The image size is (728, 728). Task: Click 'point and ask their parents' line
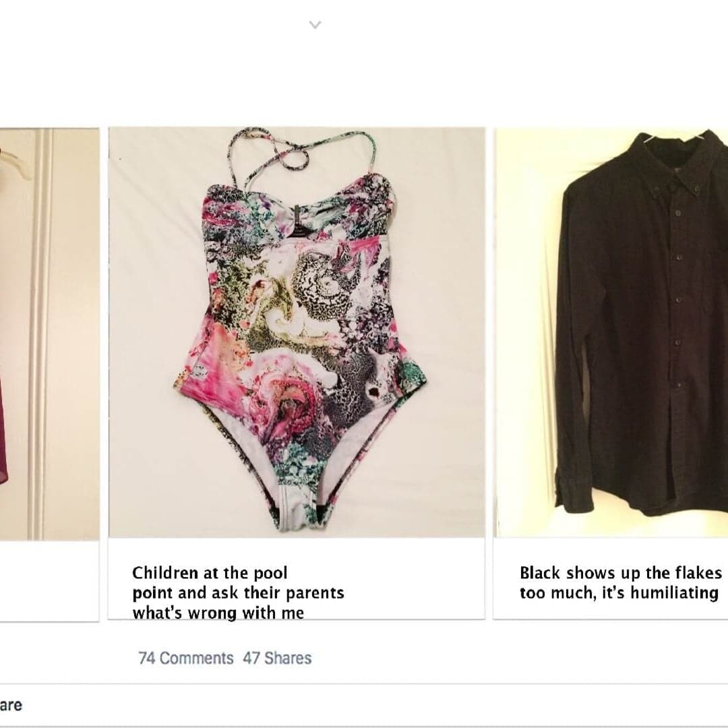coord(238,593)
